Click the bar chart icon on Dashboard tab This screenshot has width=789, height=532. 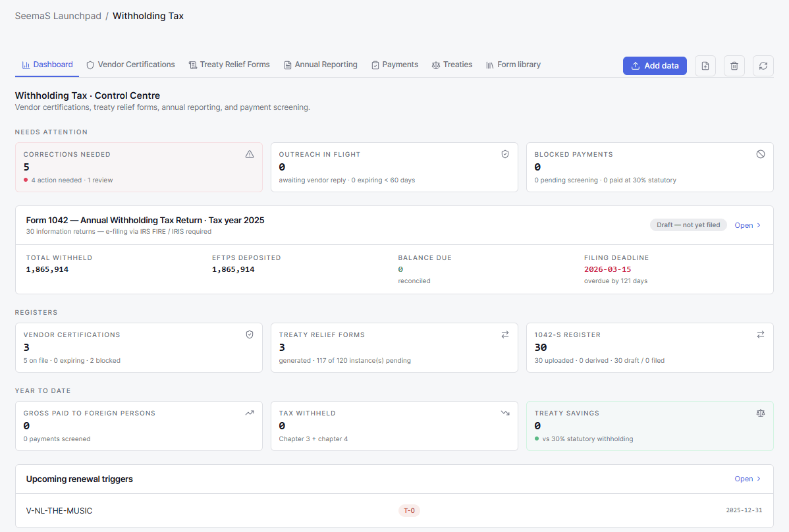[x=26, y=65]
